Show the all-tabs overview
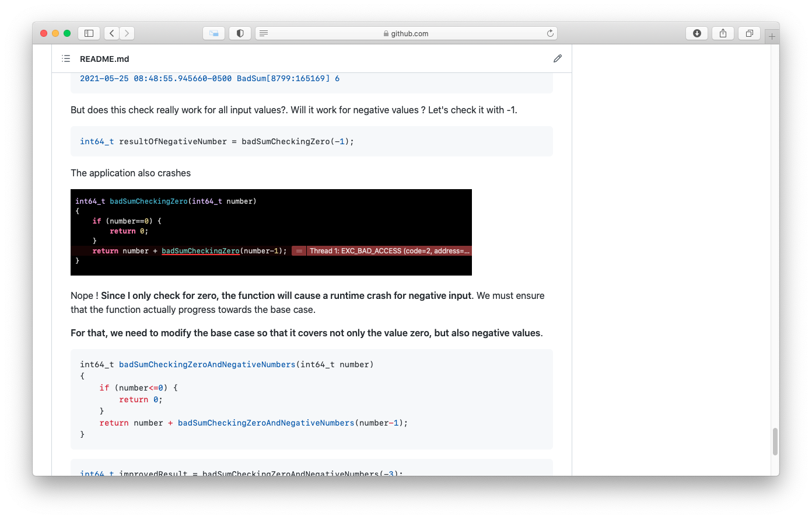 [x=749, y=33]
